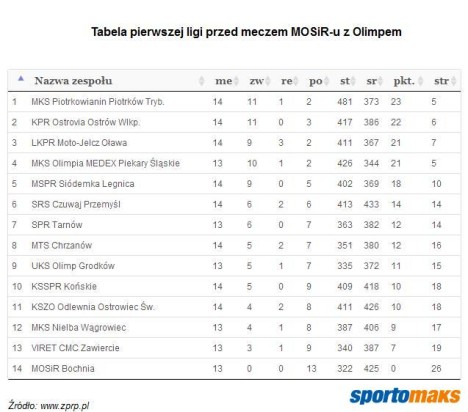The height and width of the screenshot is (412, 468).
Task: Click the Nazwa zespołu column header
Action: (73, 81)
